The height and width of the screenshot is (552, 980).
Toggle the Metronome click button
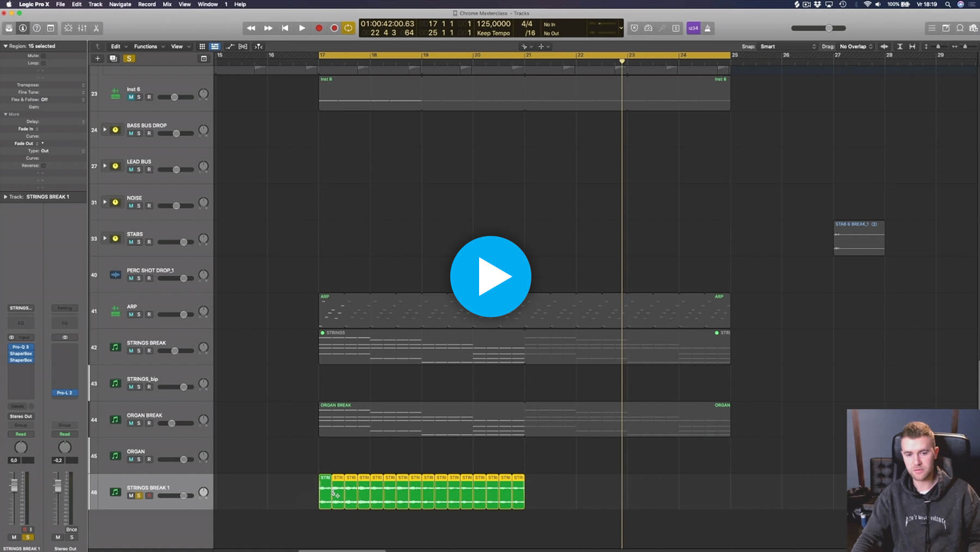[708, 28]
